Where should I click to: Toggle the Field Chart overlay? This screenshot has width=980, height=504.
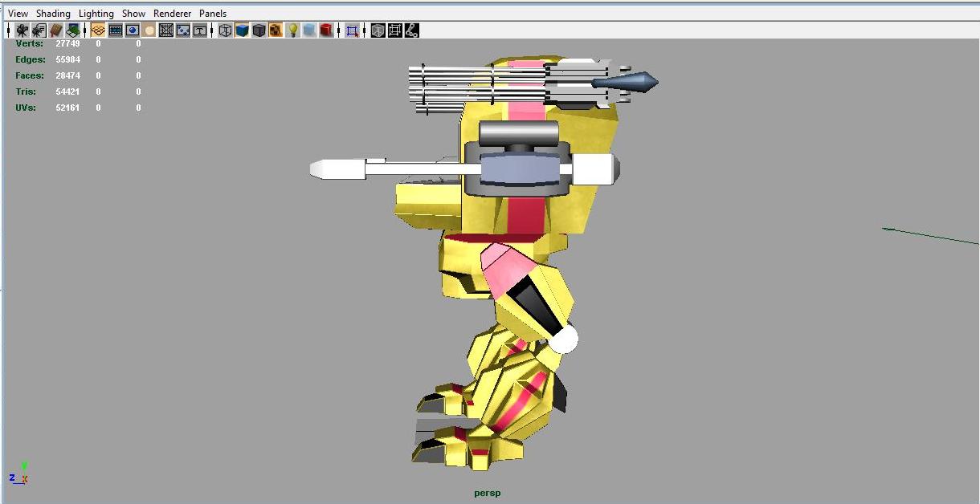click(x=166, y=30)
